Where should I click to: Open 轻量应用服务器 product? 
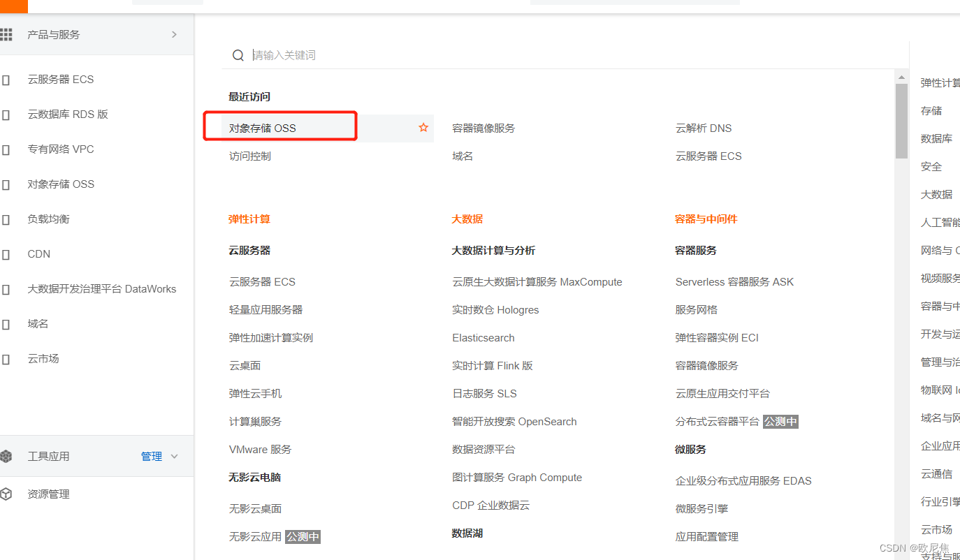pos(266,309)
